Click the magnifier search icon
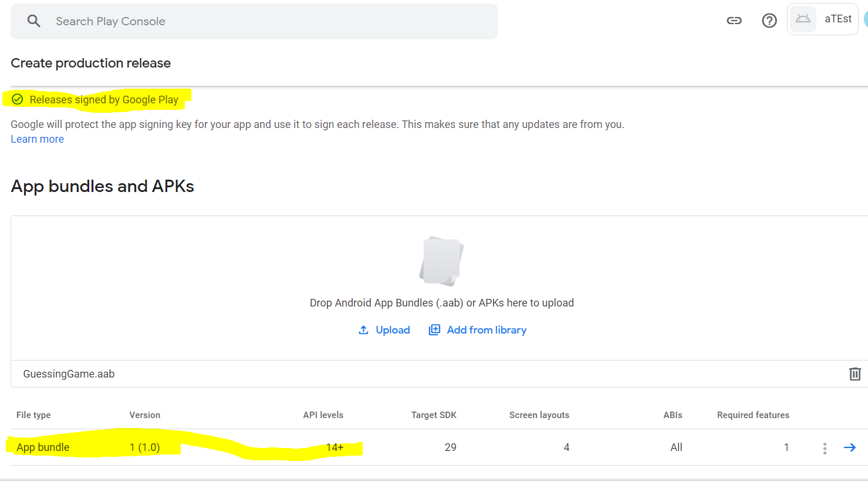This screenshot has width=868, height=485. pyautogui.click(x=34, y=21)
